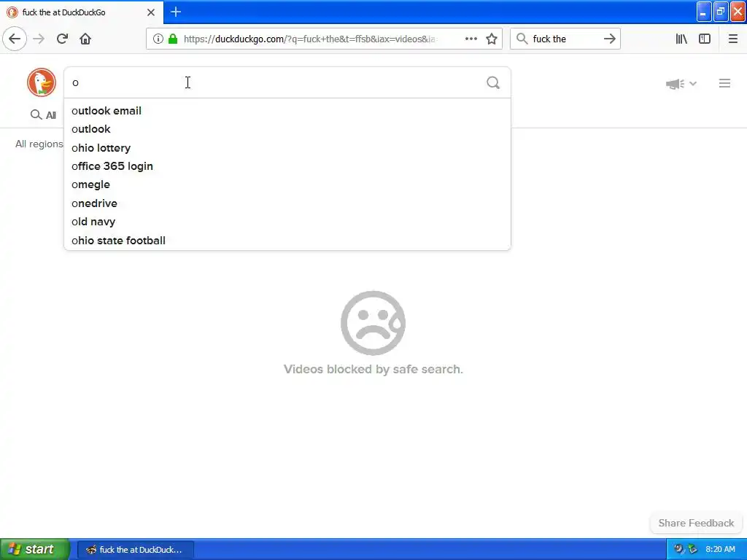
Task: Toggle the sidebar view icon
Action: (705, 39)
